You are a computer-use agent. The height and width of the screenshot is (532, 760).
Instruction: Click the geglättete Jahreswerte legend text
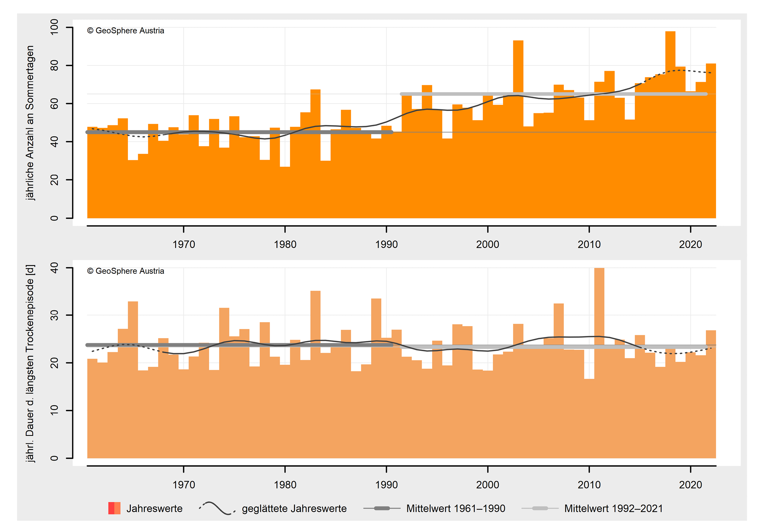click(x=294, y=508)
